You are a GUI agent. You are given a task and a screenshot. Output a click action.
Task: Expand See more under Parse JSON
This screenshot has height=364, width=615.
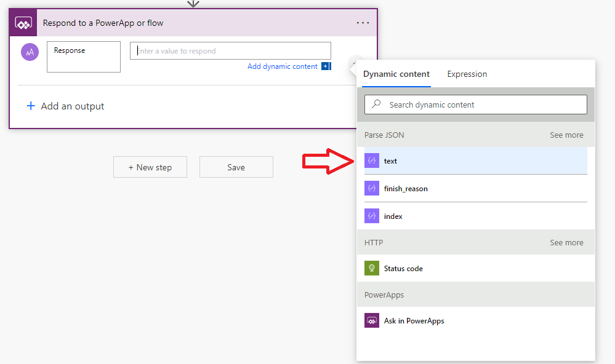566,135
